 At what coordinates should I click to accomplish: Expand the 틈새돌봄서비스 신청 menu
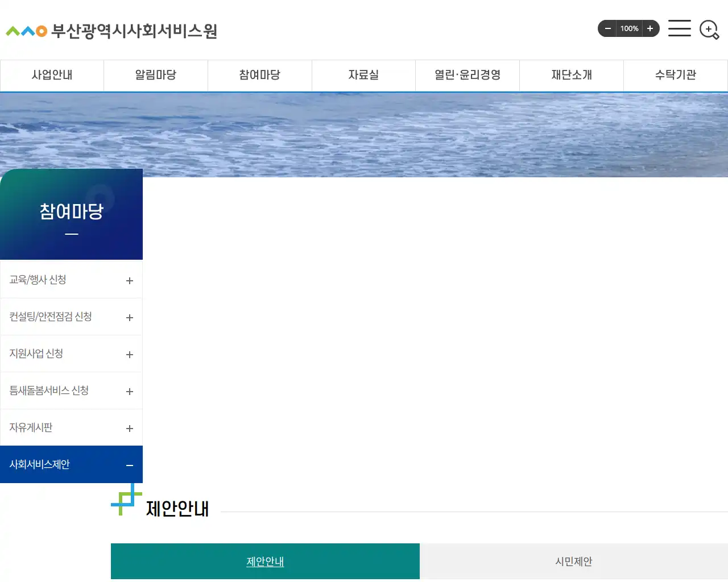click(x=71, y=390)
